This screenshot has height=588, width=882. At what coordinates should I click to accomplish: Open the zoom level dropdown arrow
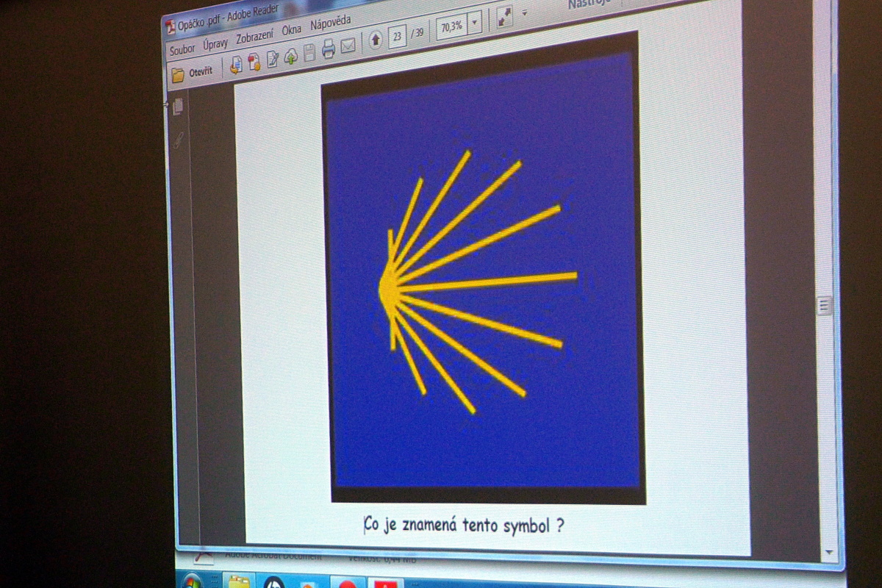(x=474, y=22)
